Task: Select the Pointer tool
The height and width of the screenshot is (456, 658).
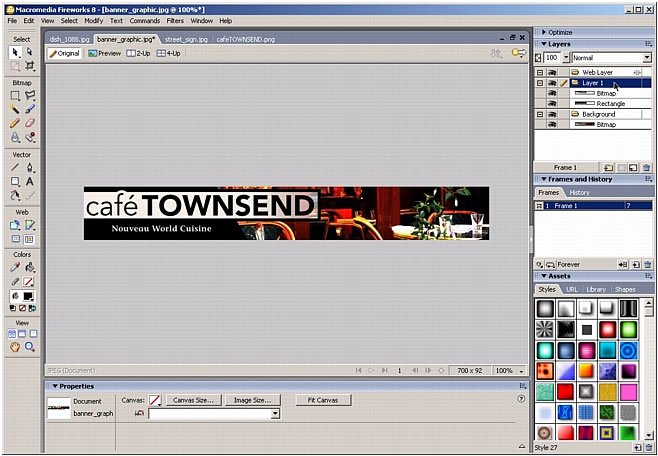Action: click(15, 52)
